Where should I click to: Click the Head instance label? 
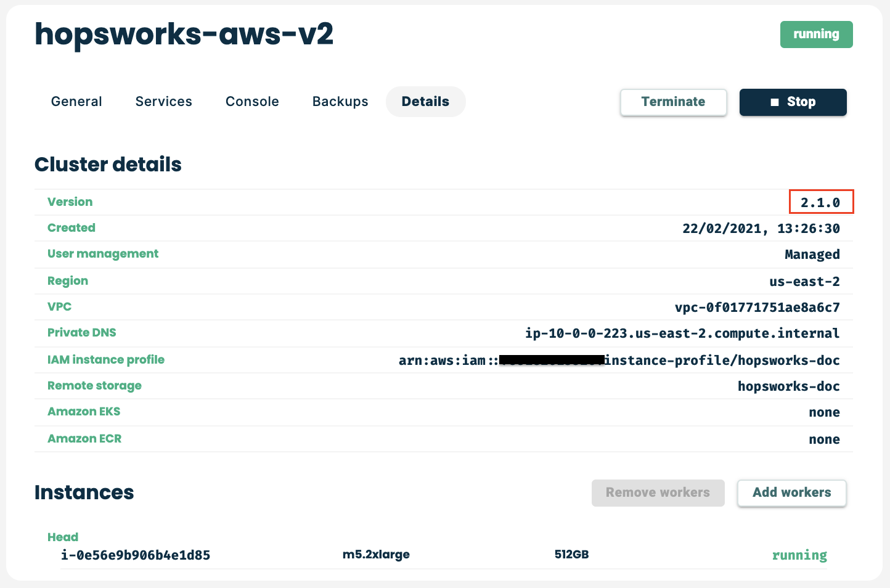[x=63, y=537]
